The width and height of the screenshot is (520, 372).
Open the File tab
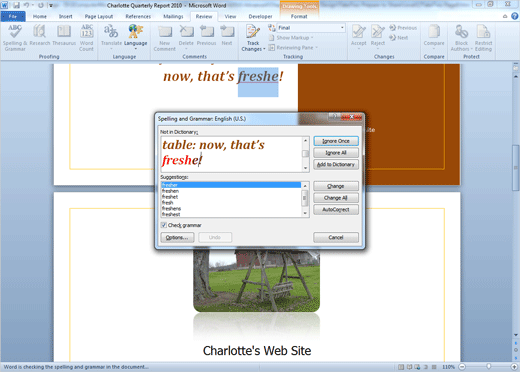13,16
